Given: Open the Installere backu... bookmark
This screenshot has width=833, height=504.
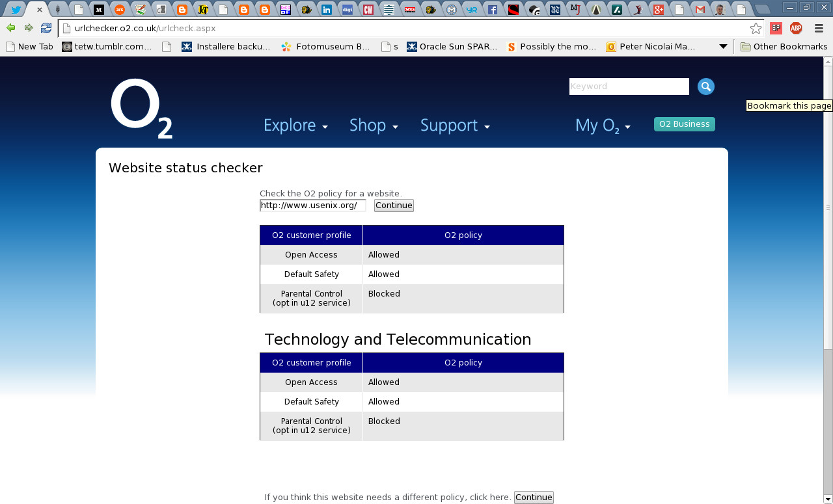Looking at the screenshot, I should pos(226,47).
